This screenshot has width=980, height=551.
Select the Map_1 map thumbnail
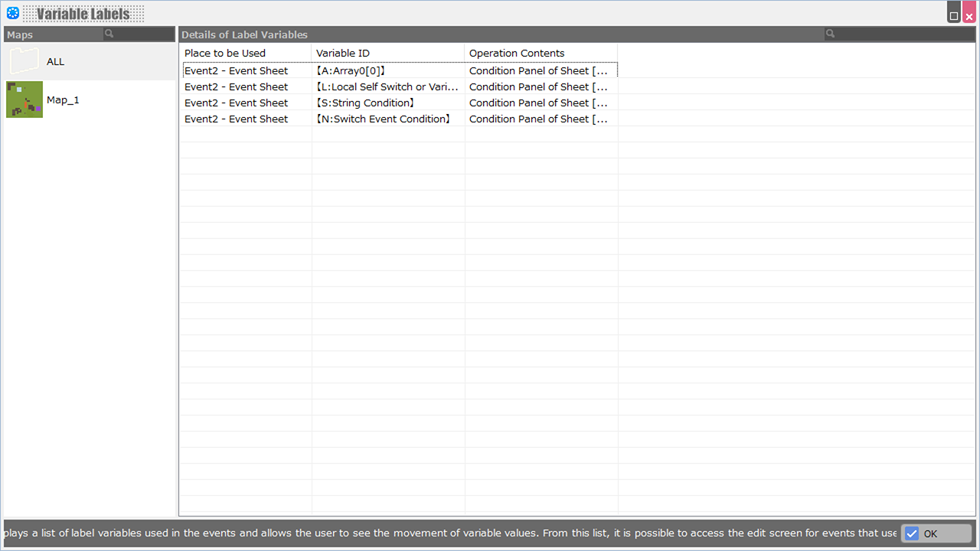(24, 99)
